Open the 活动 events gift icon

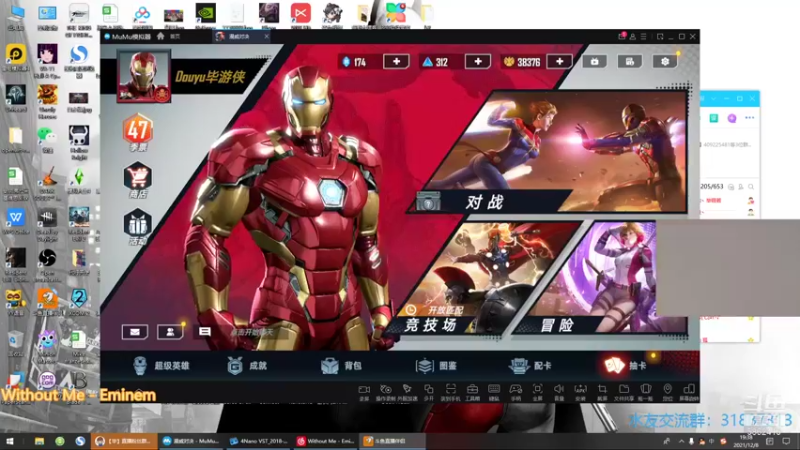(138, 227)
